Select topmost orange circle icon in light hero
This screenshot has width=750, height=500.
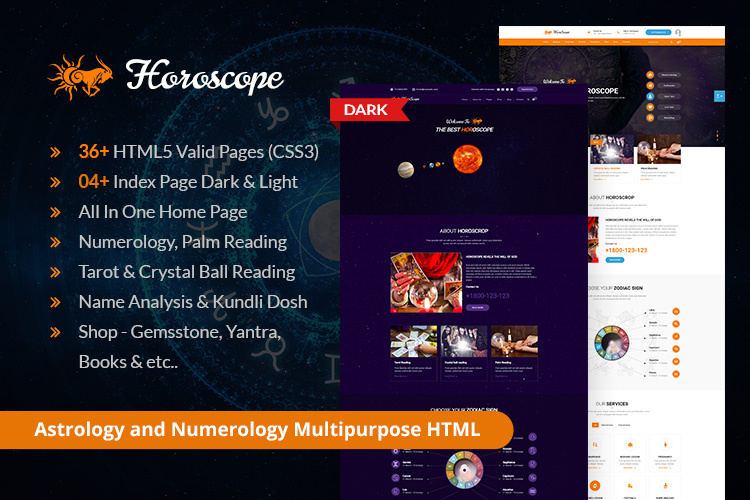[x=651, y=74]
